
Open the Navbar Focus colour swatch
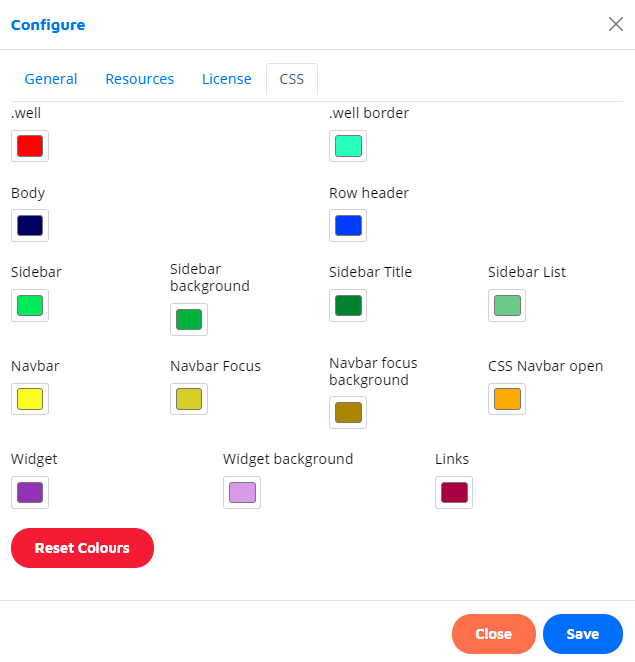coord(189,399)
